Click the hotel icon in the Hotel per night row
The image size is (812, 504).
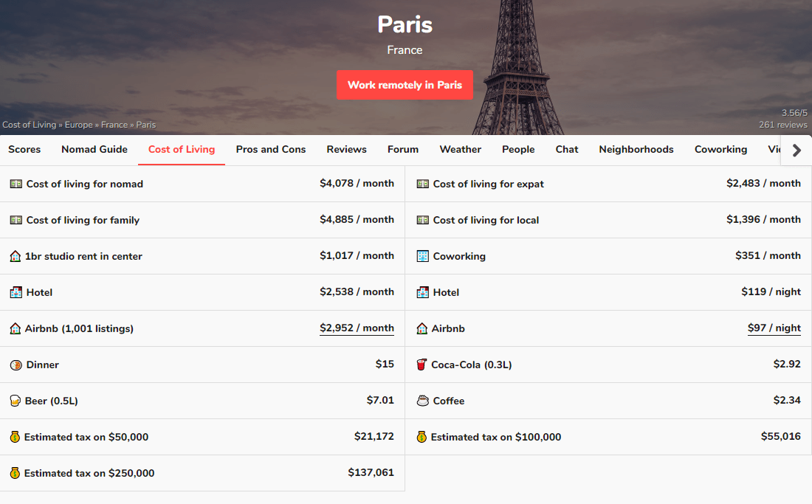(422, 292)
